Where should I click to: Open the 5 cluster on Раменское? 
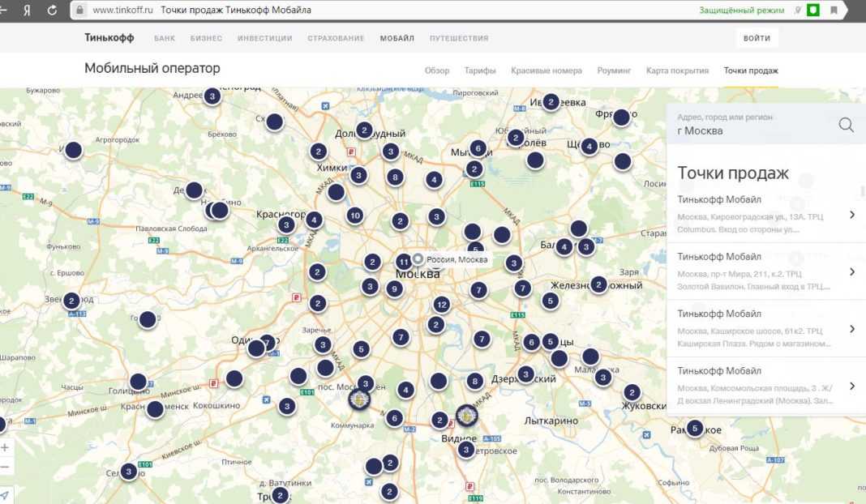click(695, 429)
